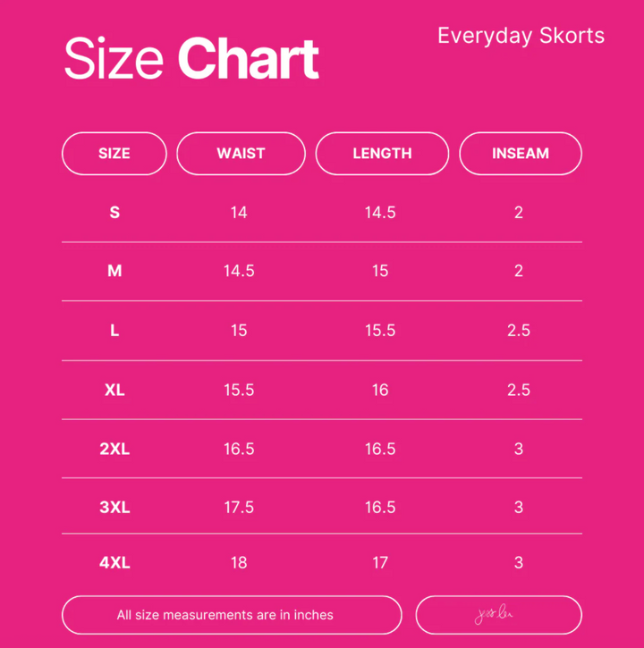
Task: Click the Size Chart title
Action: (191, 59)
